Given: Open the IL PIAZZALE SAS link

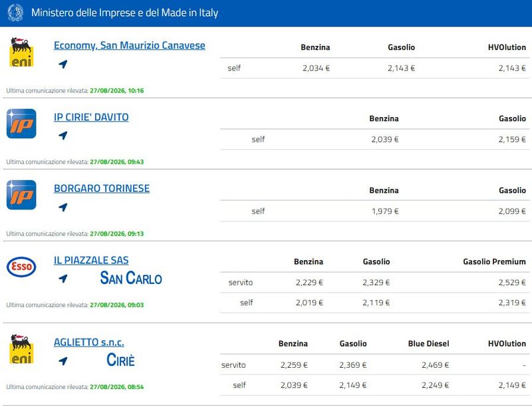Looking at the screenshot, I should pos(91,260).
